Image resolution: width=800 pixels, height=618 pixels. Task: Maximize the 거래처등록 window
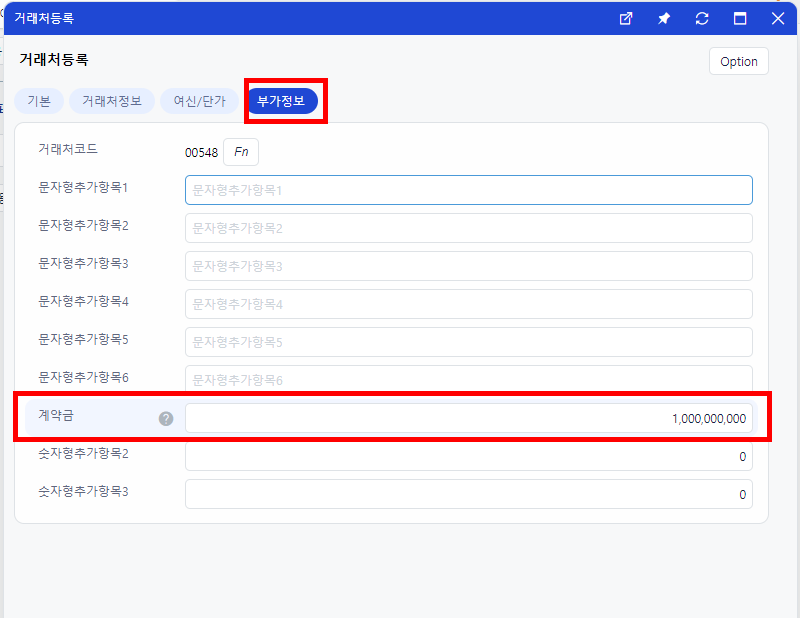click(x=740, y=19)
